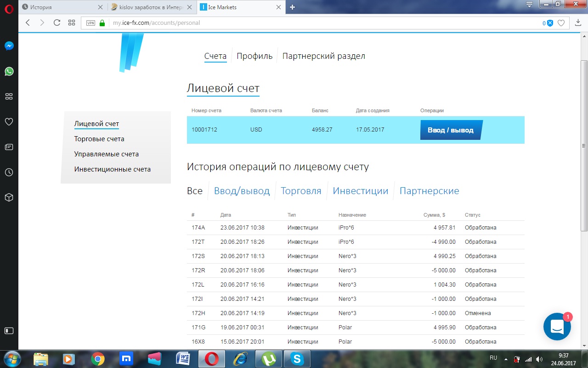
Task: Open WhatsApp in the Opera sidebar
Action: tap(9, 71)
